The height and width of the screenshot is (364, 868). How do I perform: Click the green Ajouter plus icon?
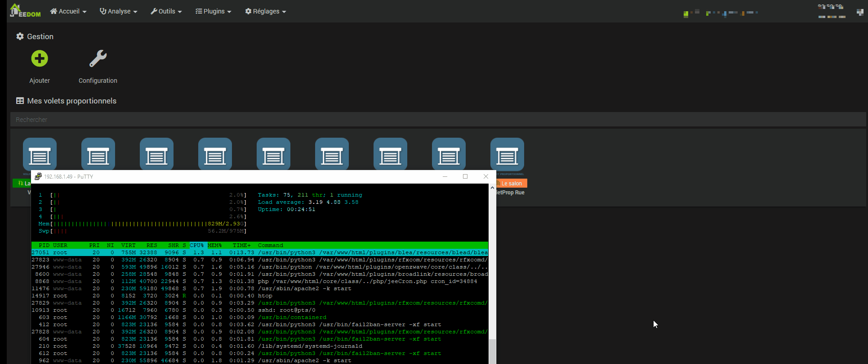click(x=40, y=58)
